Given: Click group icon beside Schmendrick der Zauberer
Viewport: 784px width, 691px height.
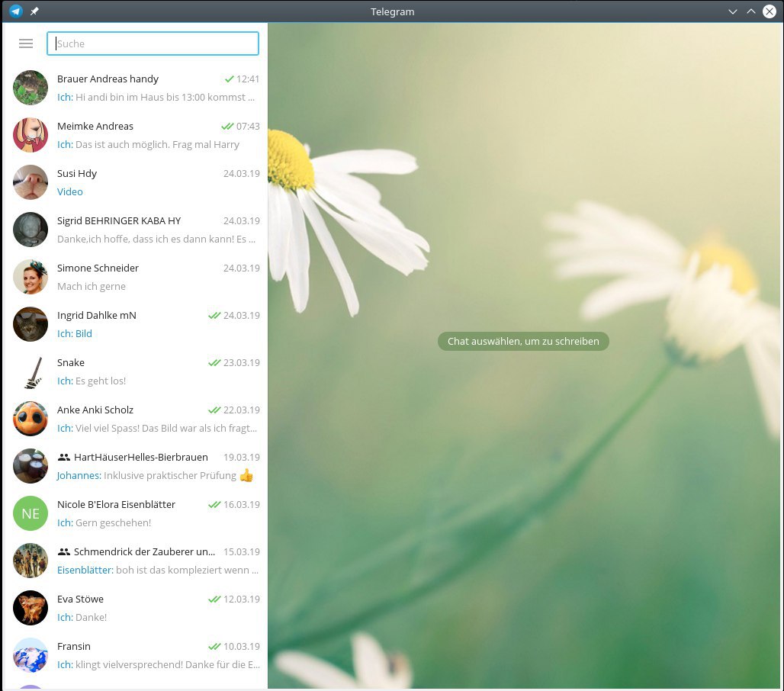Looking at the screenshot, I should tap(64, 552).
